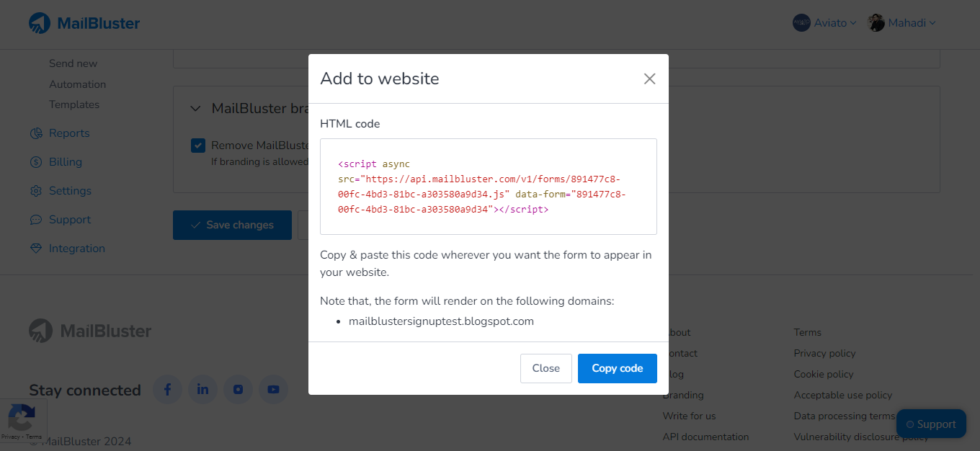Select Automation in the sidebar
The width and height of the screenshot is (980, 451).
coord(77,84)
